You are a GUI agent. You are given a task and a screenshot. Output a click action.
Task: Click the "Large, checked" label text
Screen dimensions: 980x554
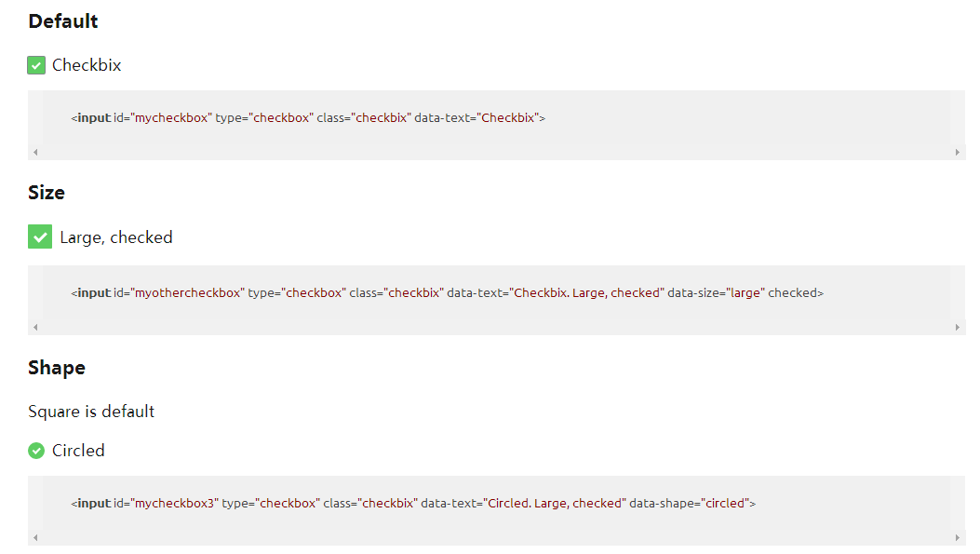116,237
